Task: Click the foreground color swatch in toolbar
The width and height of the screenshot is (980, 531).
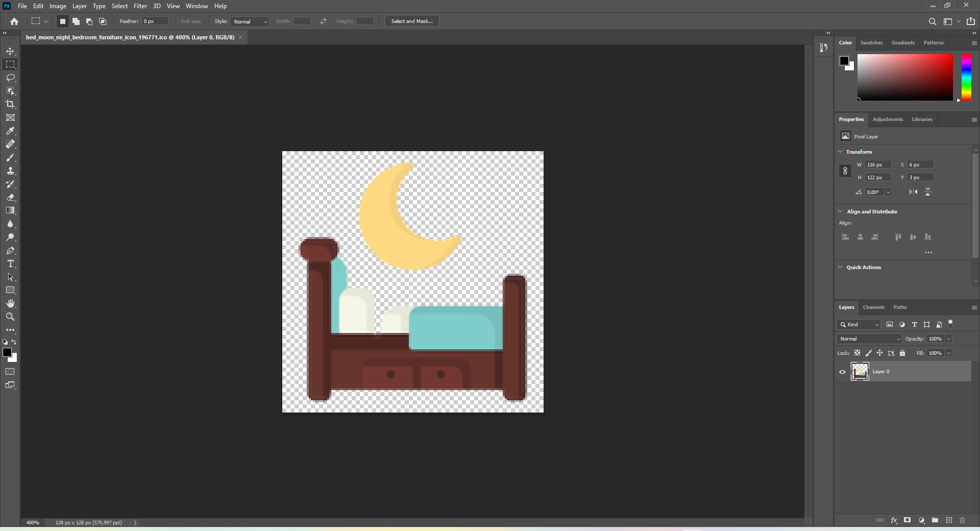Action: tap(7, 352)
